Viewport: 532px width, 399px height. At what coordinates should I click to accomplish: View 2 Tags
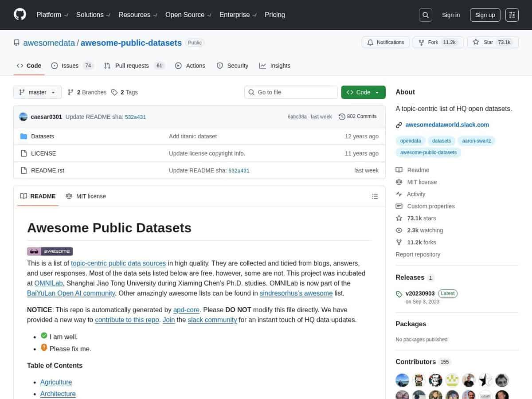(125, 92)
